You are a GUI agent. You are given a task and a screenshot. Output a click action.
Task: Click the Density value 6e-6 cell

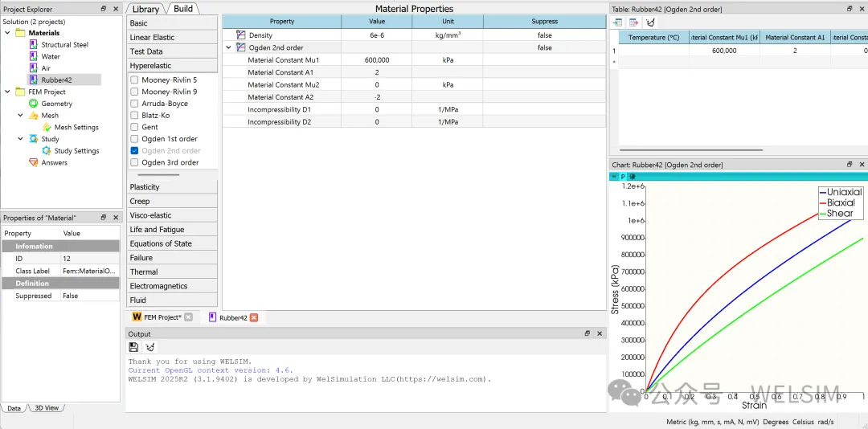(x=376, y=35)
